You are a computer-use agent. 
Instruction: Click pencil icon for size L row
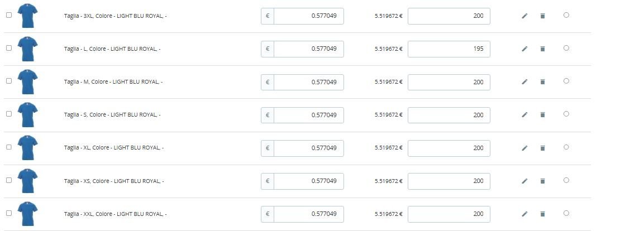point(524,49)
